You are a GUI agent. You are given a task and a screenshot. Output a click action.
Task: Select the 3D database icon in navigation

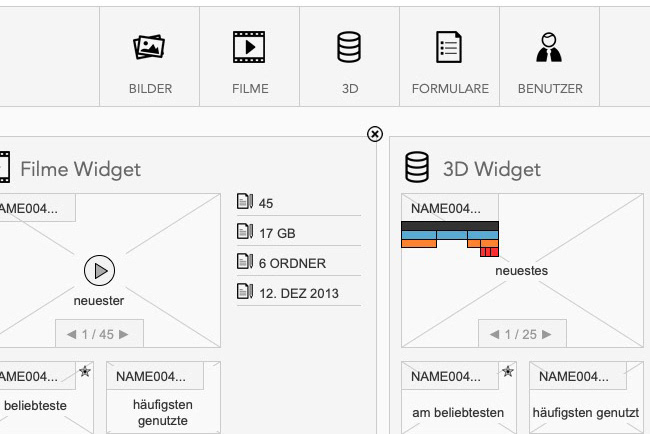coord(349,48)
